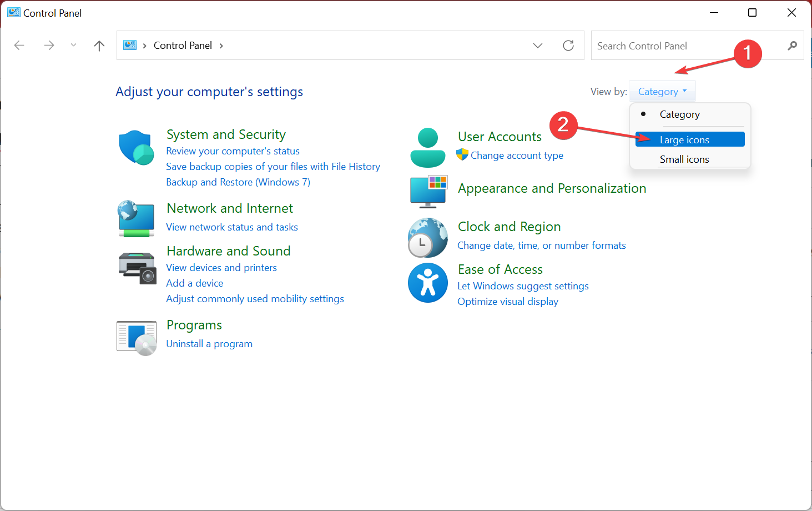This screenshot has height=511, width=812.
Task: Open User Accounts heading
Action: click(500, 137)
